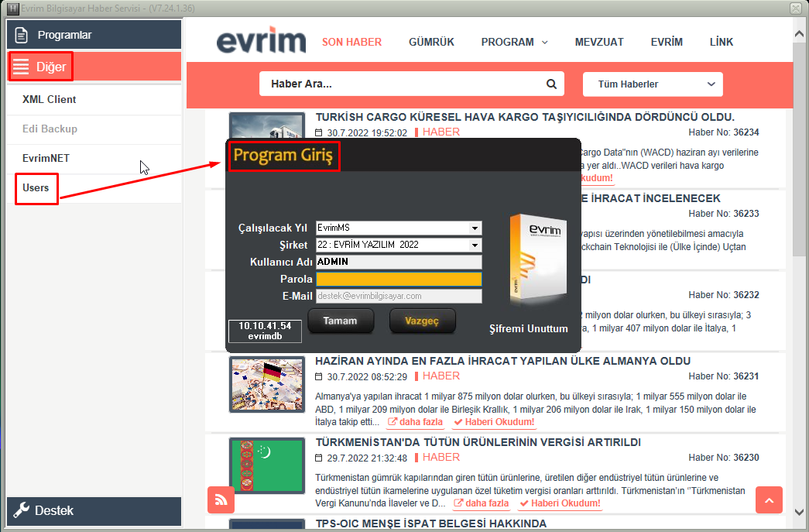809x532 pixels.
Task: Open the Tüm Haberler dropdown
Action: [x=653, y=84]
